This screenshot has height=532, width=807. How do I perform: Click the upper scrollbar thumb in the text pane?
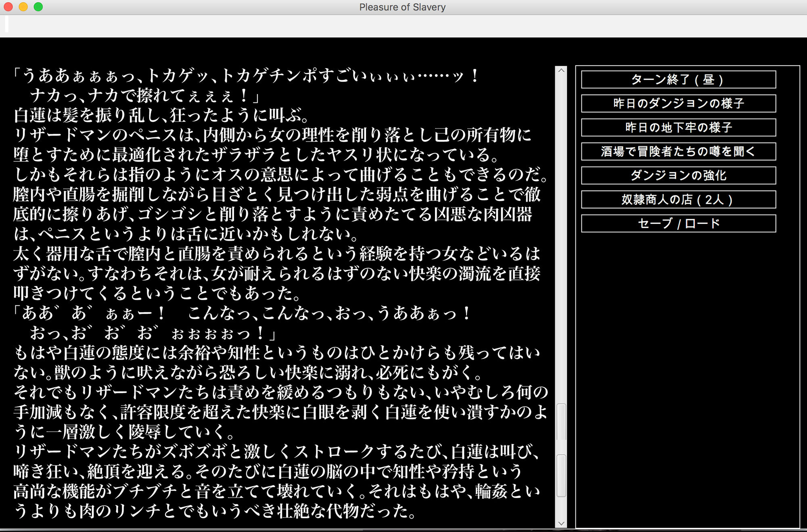[561, 421]
